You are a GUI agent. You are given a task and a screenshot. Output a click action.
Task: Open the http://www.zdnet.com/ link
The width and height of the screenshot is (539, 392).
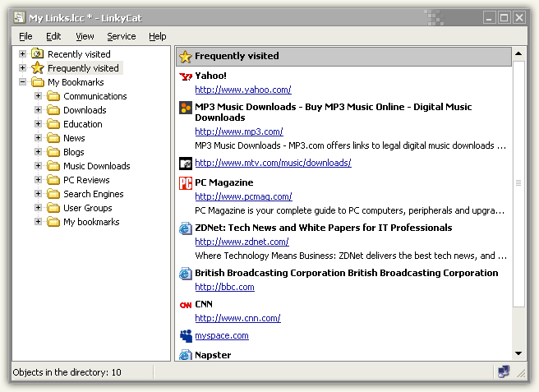242,242
